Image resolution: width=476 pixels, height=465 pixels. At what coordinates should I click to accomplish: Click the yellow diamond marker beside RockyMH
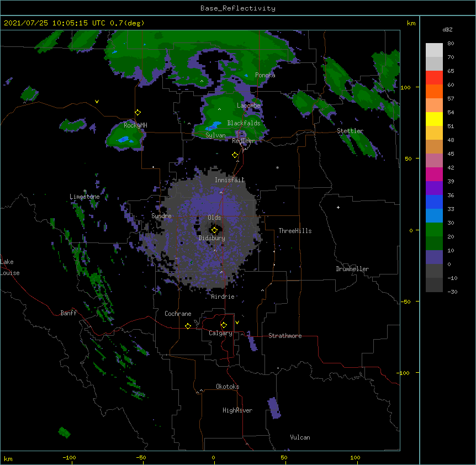(x=138, y=113)
